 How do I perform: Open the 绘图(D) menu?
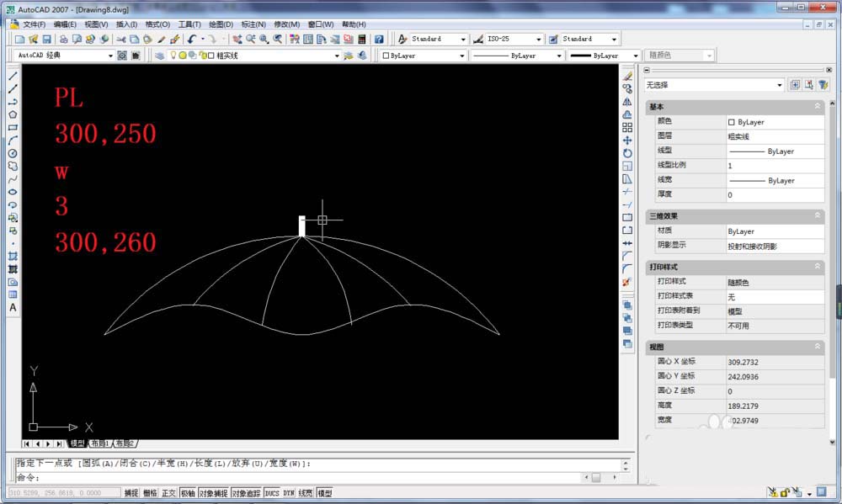(221, 24)
